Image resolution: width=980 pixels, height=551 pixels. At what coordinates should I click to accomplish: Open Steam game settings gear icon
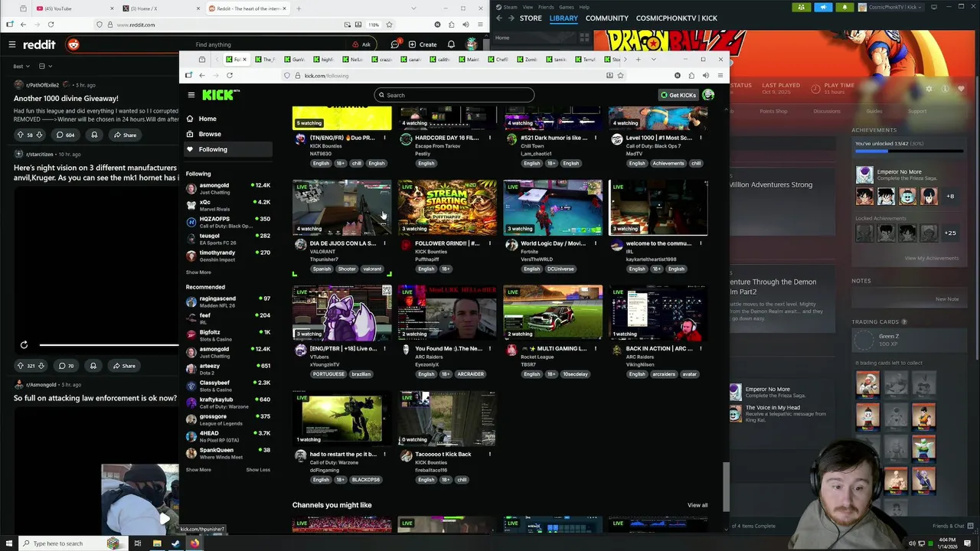929,89
